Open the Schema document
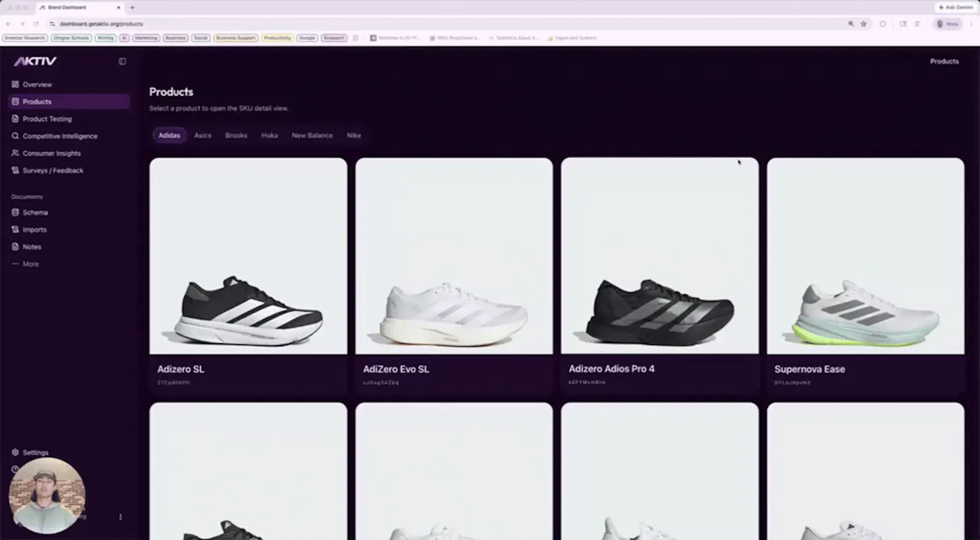This screenshot has height=540, width=980. pyautogui.click(x=35, y=213)
